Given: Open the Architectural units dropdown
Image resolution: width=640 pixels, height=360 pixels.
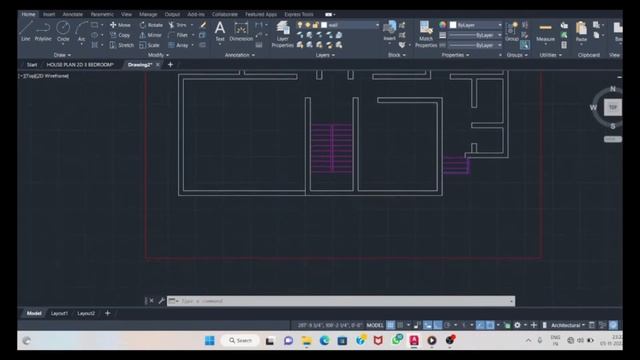Looking at the screenshot, I should click(568, 325).
